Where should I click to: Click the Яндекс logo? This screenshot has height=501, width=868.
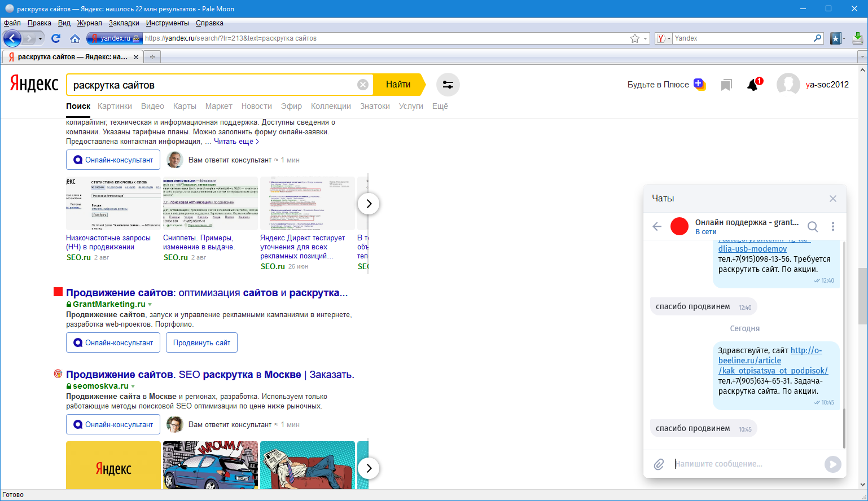tap(34, 84)
